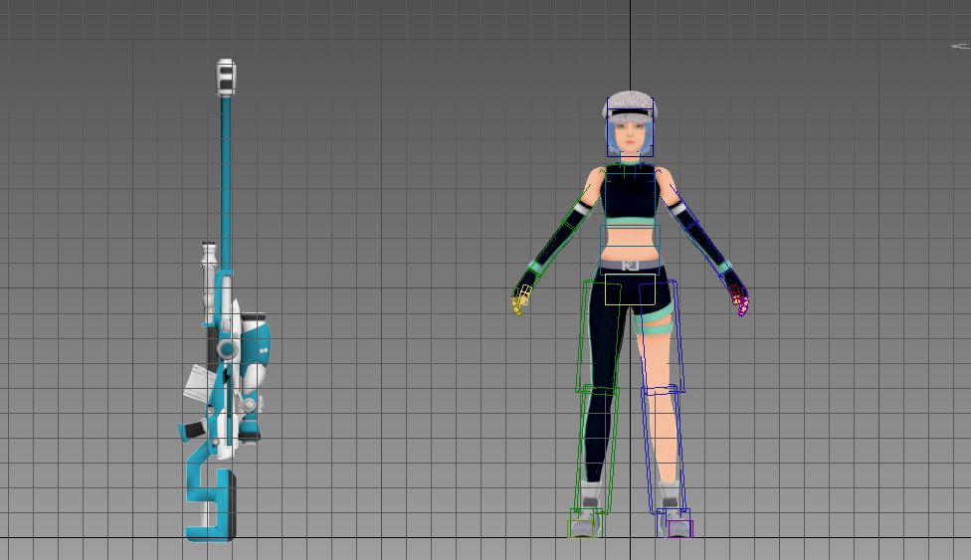Click the character's gray cap

(x=630, y=100)
